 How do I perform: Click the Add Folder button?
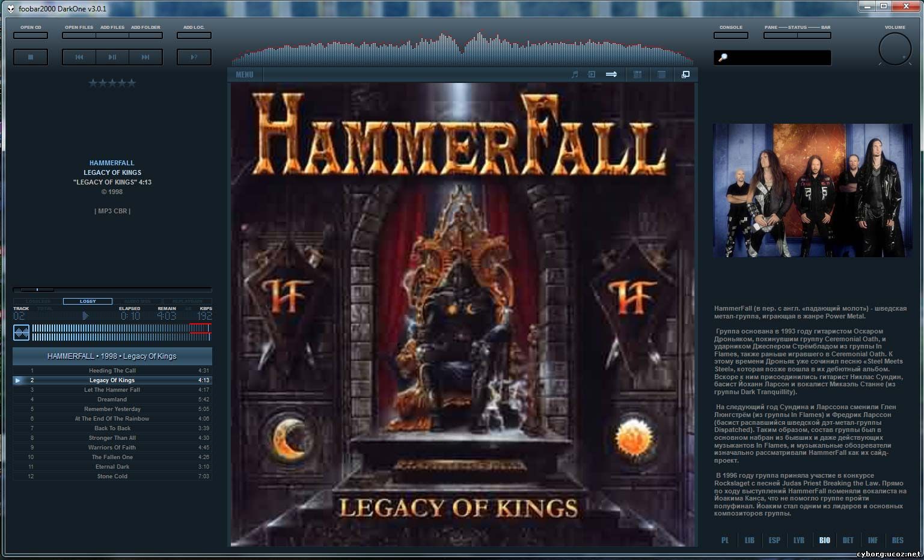click(x=145, y=35)
